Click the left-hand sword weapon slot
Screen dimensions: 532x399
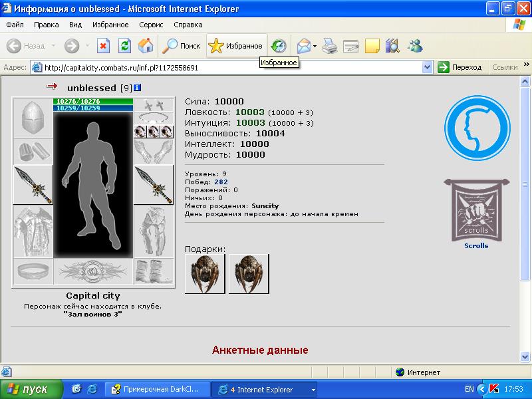[x=33, y=185]
